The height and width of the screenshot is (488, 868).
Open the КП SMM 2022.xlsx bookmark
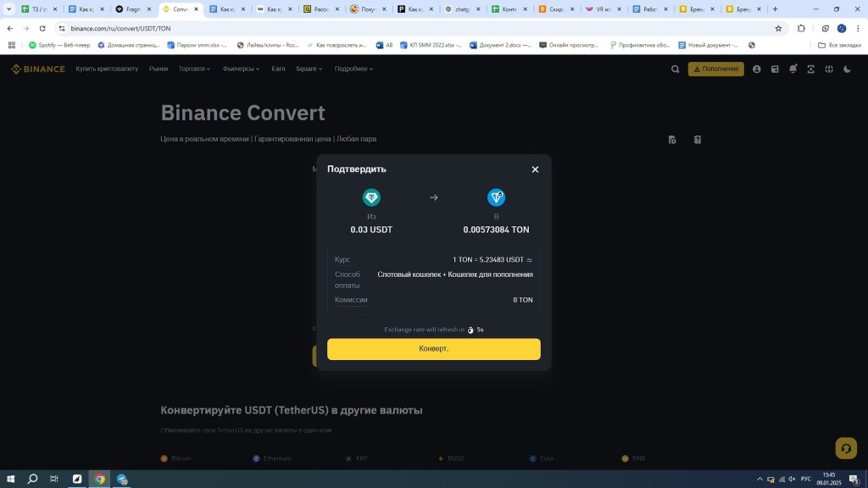pyautogui.click(x=431, y=45)
